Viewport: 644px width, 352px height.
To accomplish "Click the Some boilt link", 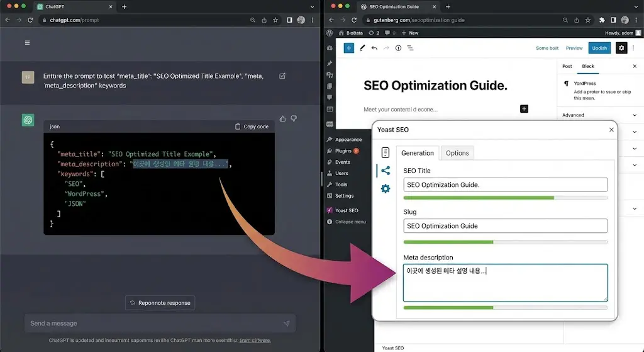I will point(547,48).
